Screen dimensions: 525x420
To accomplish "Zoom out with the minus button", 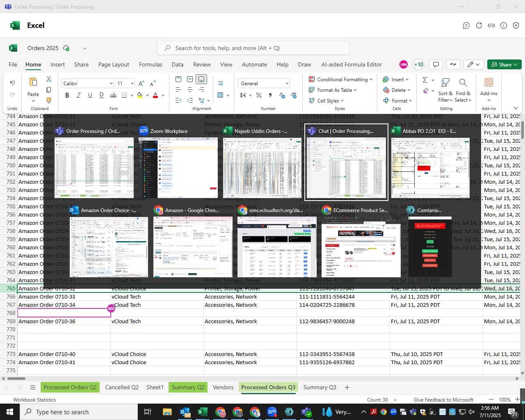I will [x=491, y=399].
